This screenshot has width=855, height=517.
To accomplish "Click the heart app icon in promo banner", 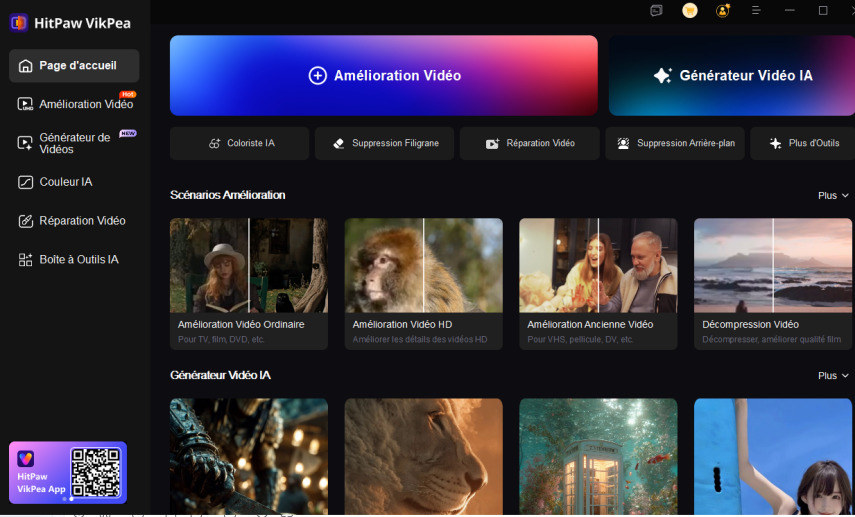I will click(x=26, y=459).
